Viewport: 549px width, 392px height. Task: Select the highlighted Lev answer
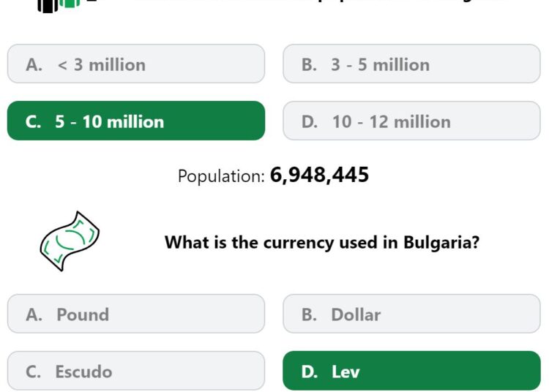[411, 371]
